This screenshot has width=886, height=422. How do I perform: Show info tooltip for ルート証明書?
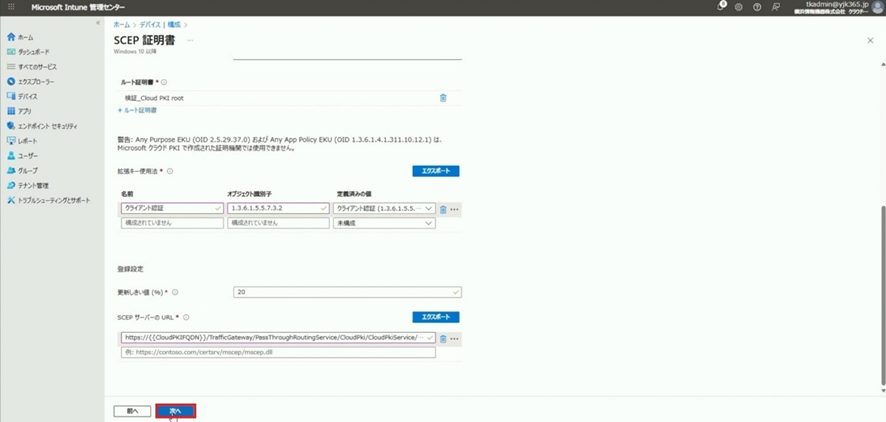[164, 83]
